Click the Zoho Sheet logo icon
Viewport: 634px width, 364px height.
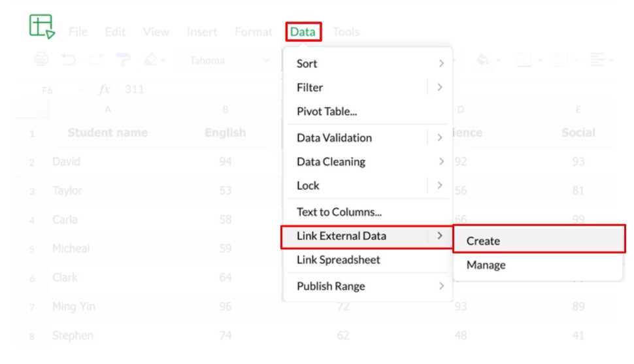pyautogui.click(x=42, y=26)
